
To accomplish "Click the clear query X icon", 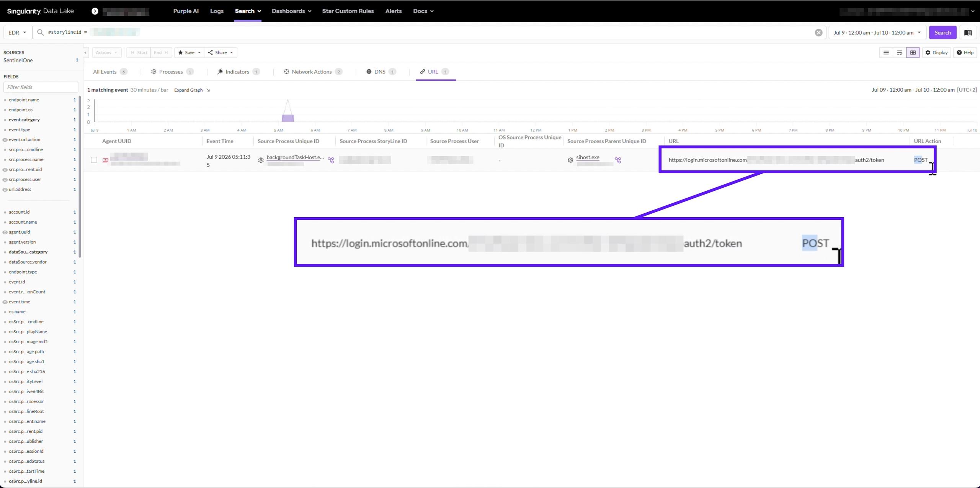I will pos(818,33).
